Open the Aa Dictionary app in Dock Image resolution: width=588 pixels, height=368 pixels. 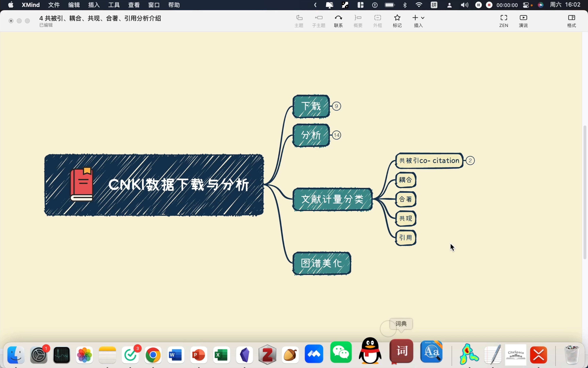click(x=432, y=352)
